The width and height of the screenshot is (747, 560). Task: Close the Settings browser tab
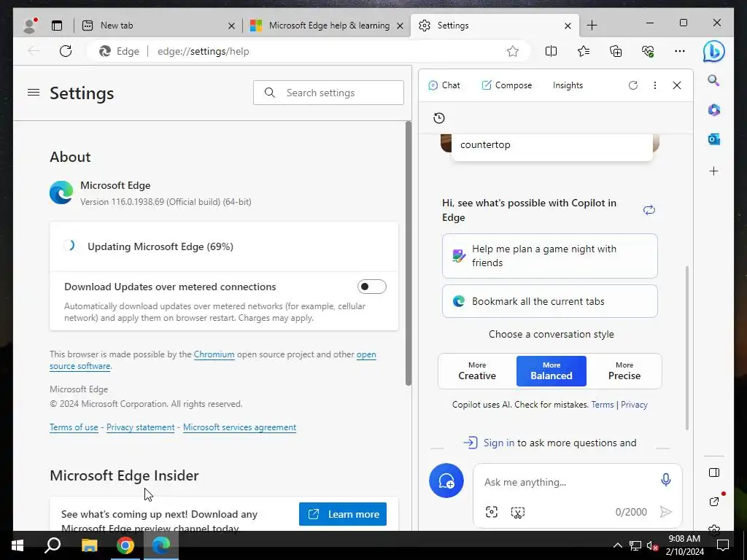click(x=568, y=26)
